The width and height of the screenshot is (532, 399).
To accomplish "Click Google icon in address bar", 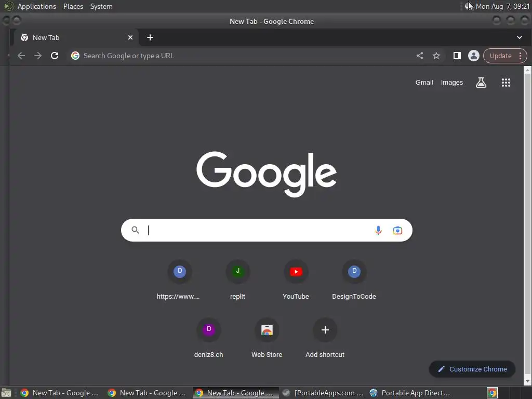I will point(75,56).
